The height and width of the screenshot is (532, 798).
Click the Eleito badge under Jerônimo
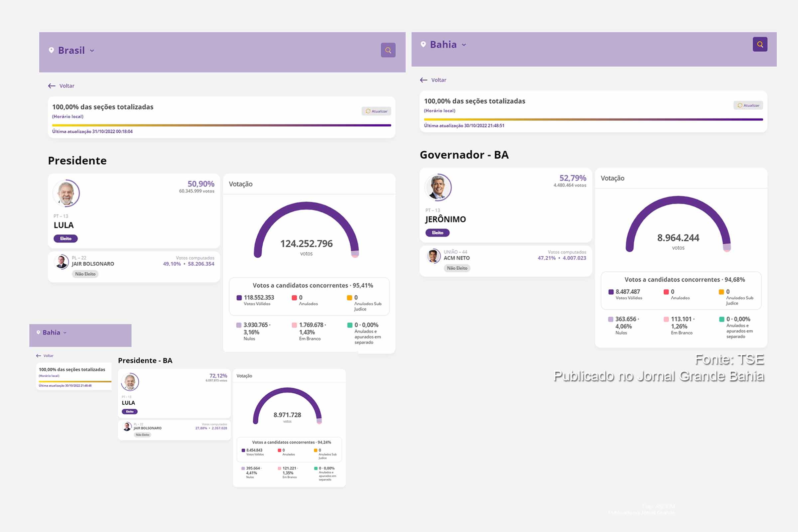(437, 233)
